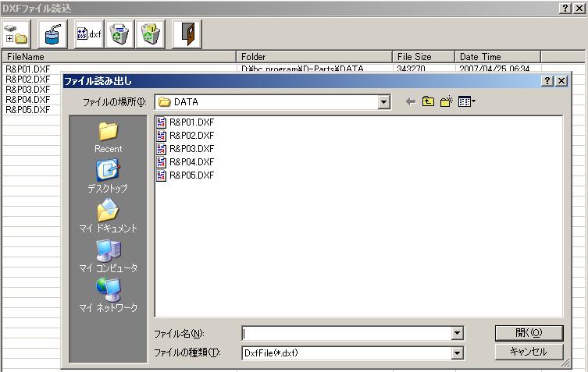
Task: Open the ファイルの種類 DxfFile dropdown
Action: click(x=458, y=353)
